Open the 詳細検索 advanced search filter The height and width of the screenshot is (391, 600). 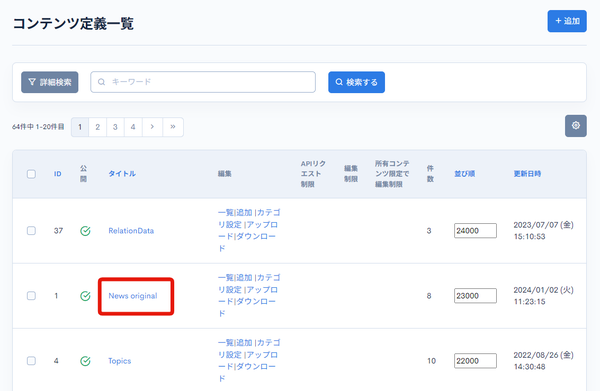pos(50,82)
